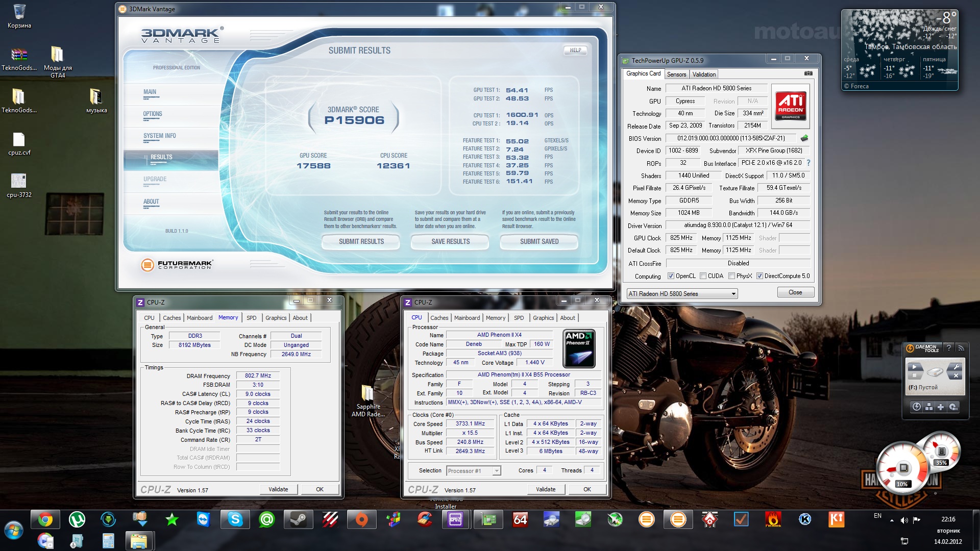Click the RAM usage 35% meter gadget
Viewport: 980px width, 551px height.
942,451
